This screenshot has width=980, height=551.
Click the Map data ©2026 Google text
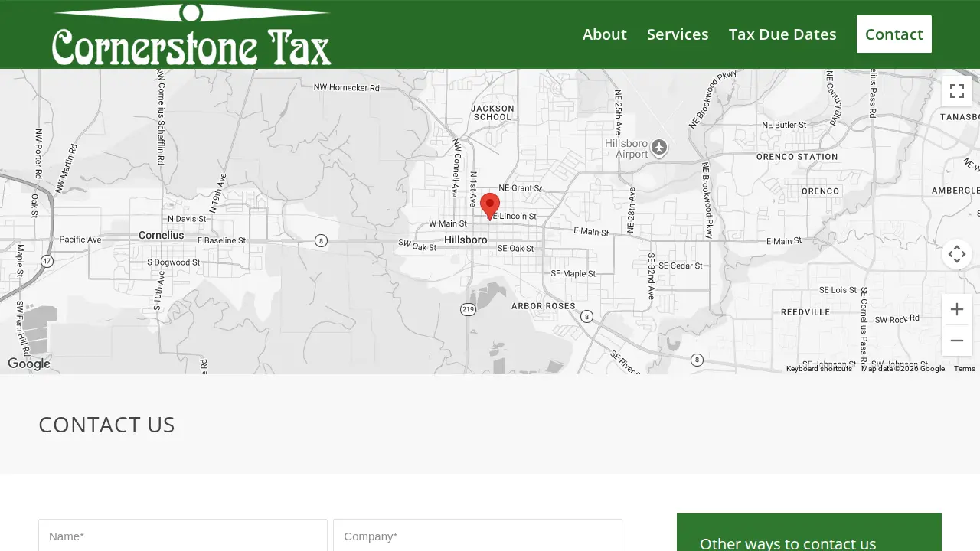click(903, 369)
